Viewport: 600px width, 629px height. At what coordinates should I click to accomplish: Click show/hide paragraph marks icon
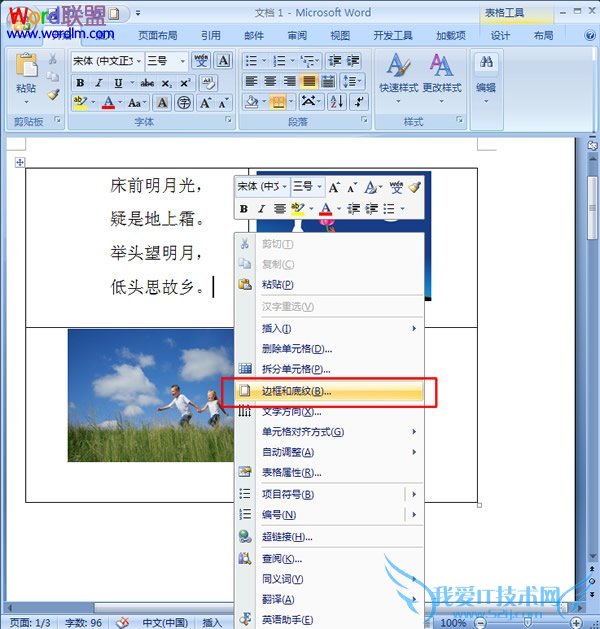pyautogui.click(x=359, y=102)
